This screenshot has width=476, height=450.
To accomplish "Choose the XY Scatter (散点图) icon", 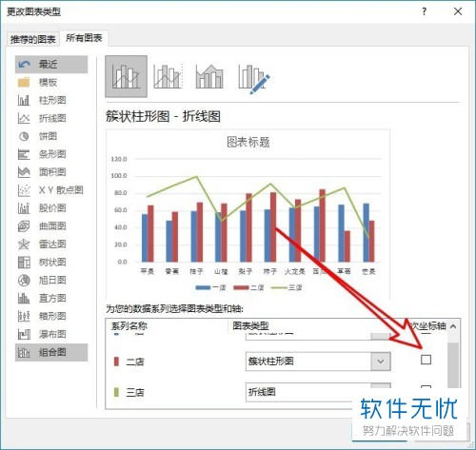I will pos(24,190).
